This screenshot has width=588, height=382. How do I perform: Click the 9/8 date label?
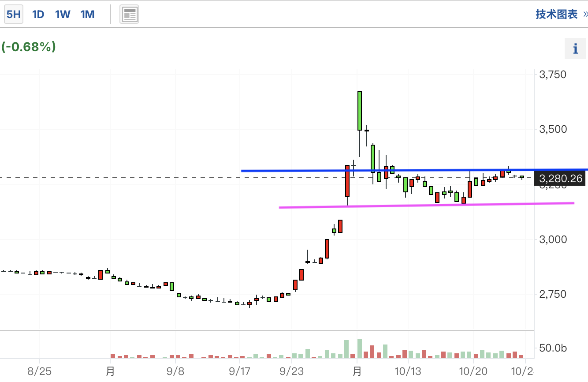(x=175, y=371)
